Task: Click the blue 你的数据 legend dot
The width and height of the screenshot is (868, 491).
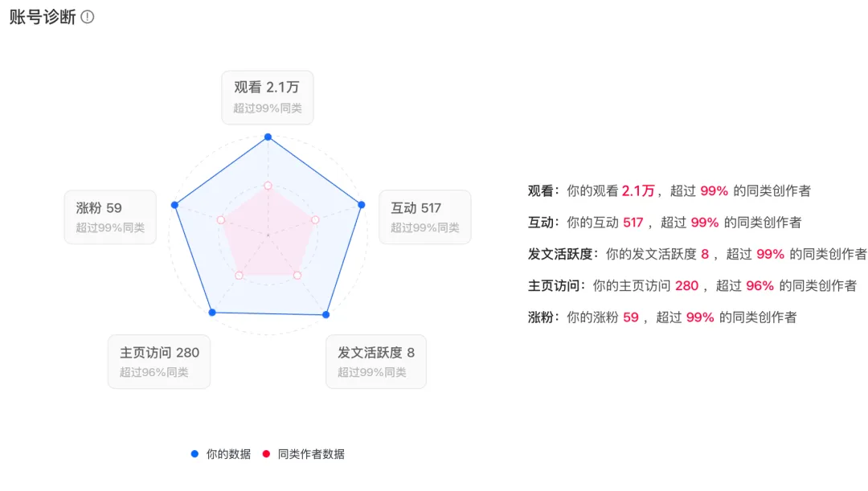Action: (194, 454)
